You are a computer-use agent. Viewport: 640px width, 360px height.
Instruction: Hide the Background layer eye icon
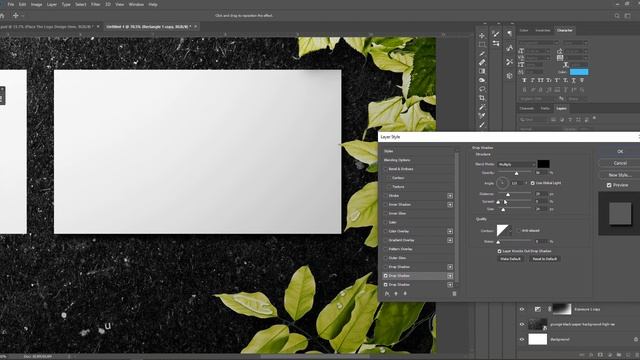point(522,340)
